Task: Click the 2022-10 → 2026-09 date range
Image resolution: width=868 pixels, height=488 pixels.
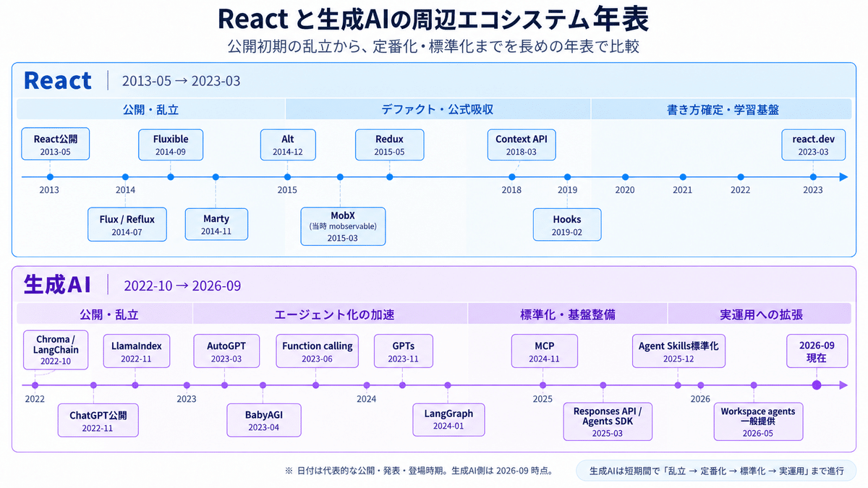Action: point(182,286)
